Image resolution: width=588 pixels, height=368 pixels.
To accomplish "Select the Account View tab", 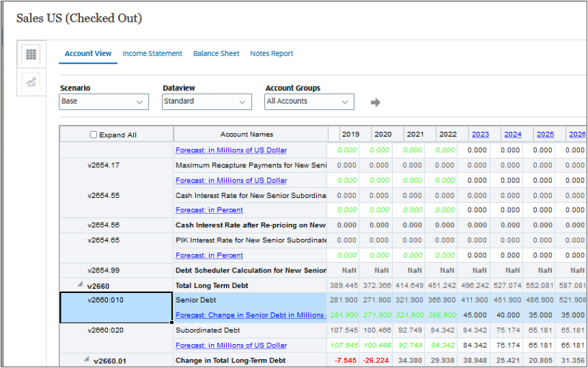I will [88, 53].
